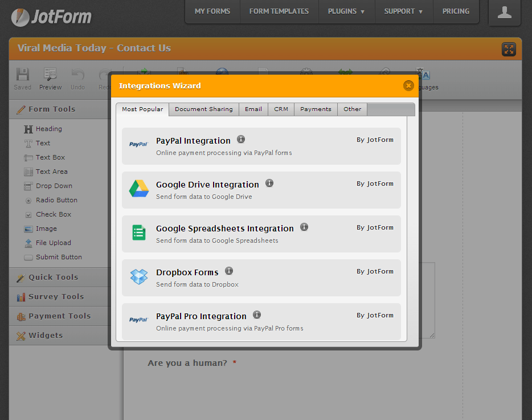
Task: Click the Dropbox Forms box icon
Action: click(138, 277)
